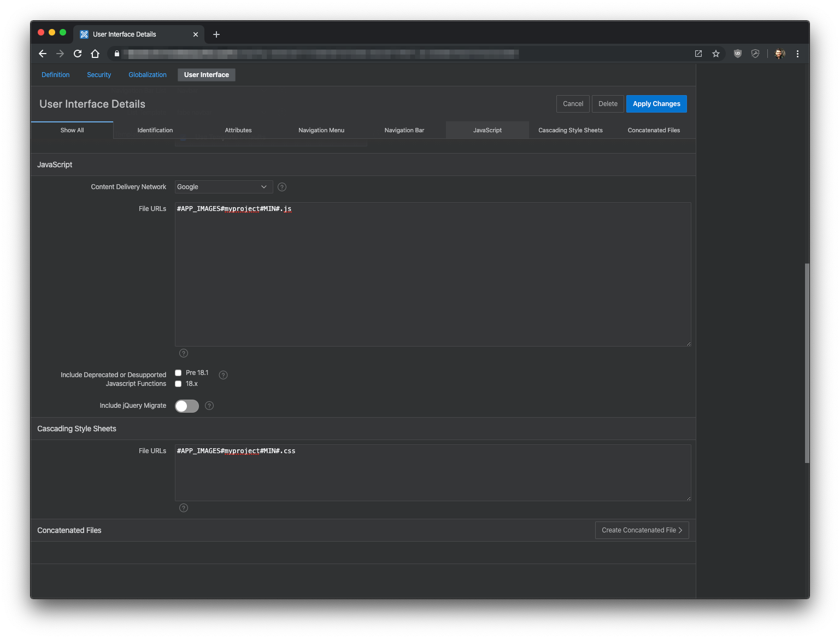
Task: Click the home icon in browser toolbar
Action: click(95, 54)
